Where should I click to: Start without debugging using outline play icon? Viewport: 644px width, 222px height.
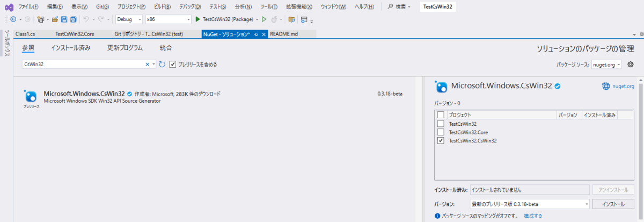tap(264, 19)
